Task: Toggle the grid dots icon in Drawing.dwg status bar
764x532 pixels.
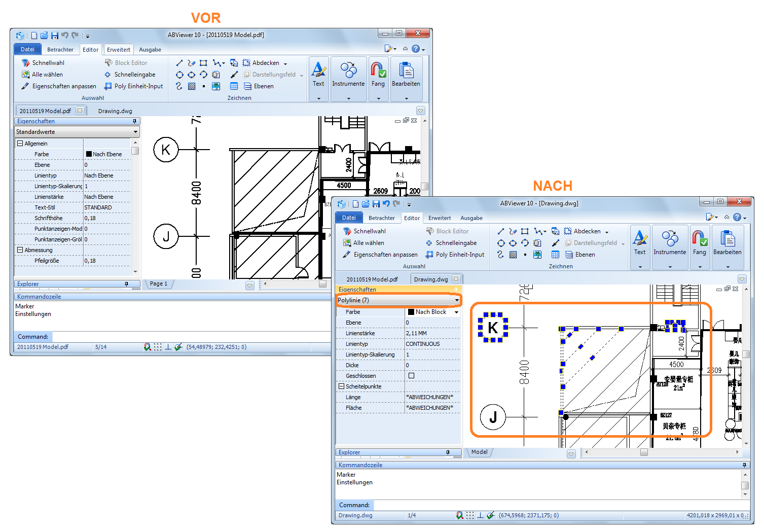Action: (x=470, y=515)
